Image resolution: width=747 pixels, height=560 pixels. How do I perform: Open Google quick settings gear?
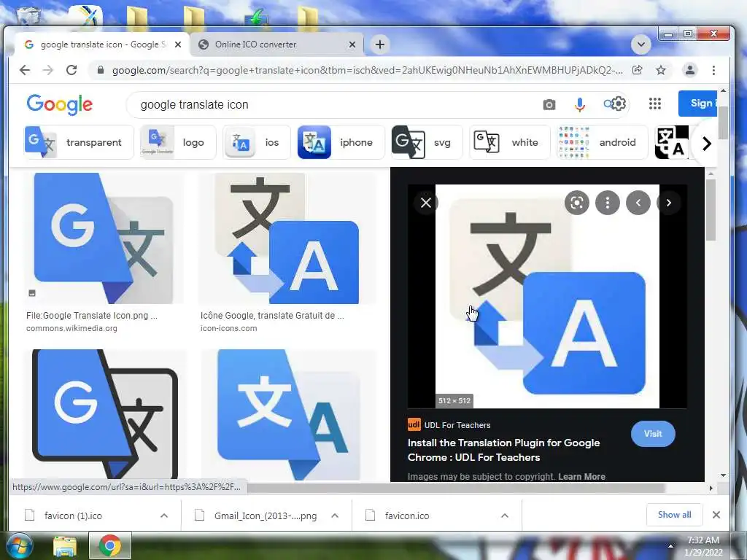coord(618,104)
